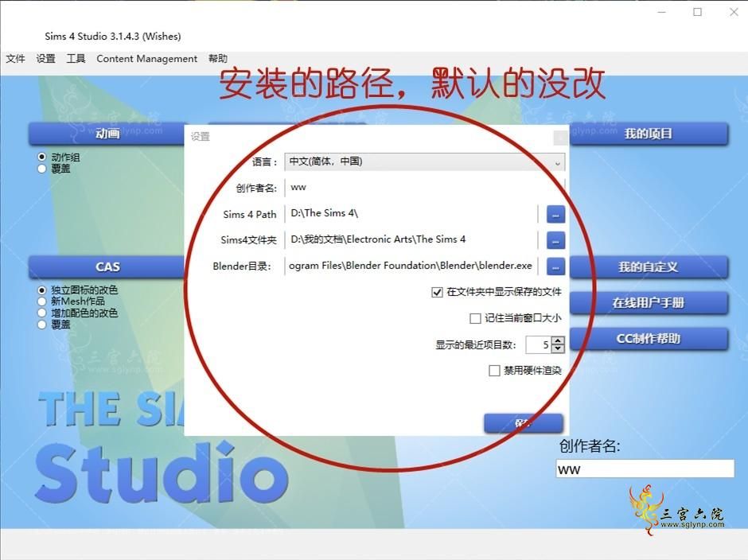Screen dimensions: 748x560
Task: Open 我的自定义 button
Action: [649, 267]
